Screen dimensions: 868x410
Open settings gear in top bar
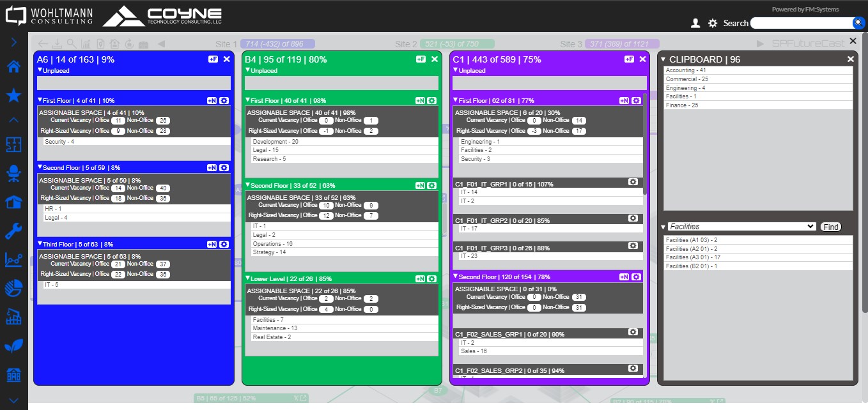coord(713,23)
